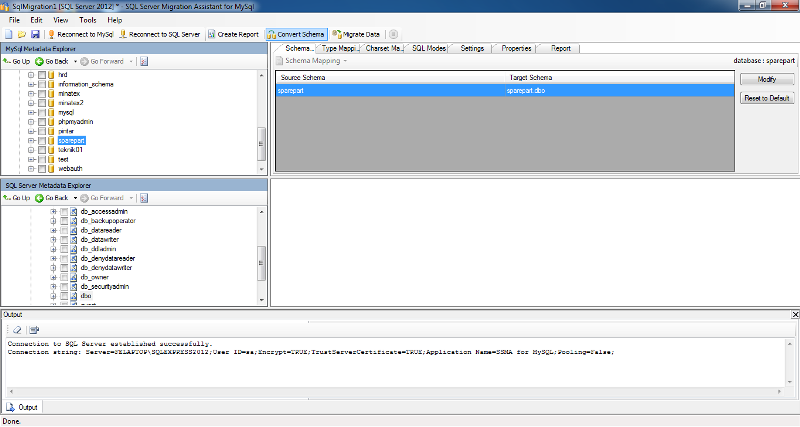Click the db_owner schema icon
The image size is (800, 427).
73,277
